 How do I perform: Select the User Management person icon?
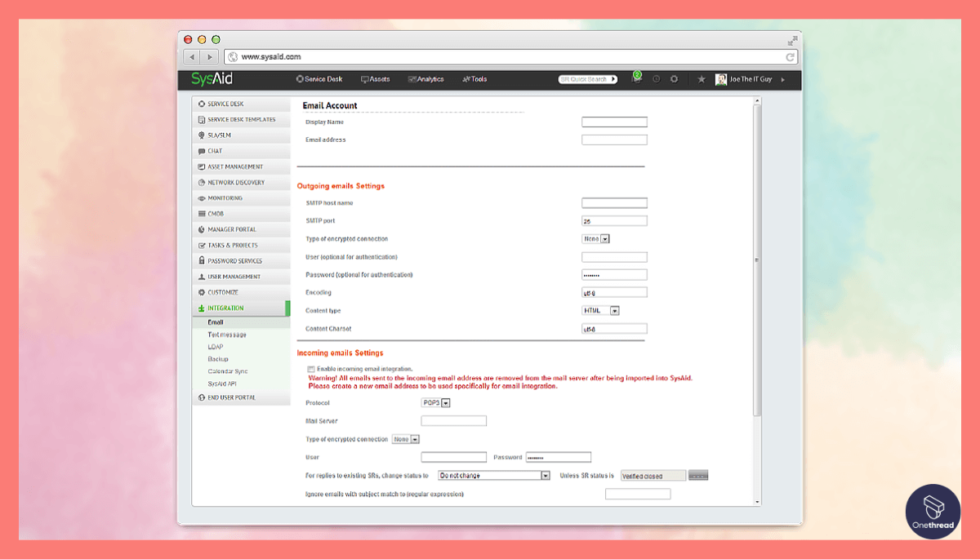(x=200, y=276)
